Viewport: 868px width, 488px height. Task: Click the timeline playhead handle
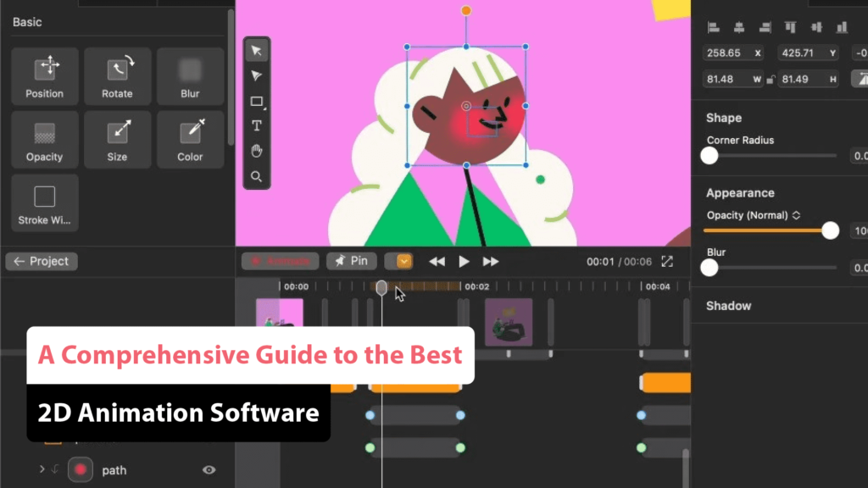coord(381,288)
